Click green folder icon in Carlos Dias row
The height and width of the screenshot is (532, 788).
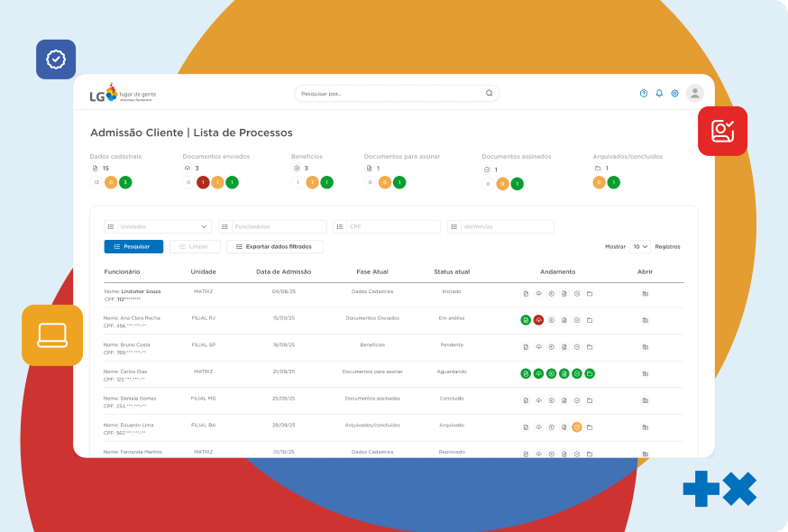(589, 373)
